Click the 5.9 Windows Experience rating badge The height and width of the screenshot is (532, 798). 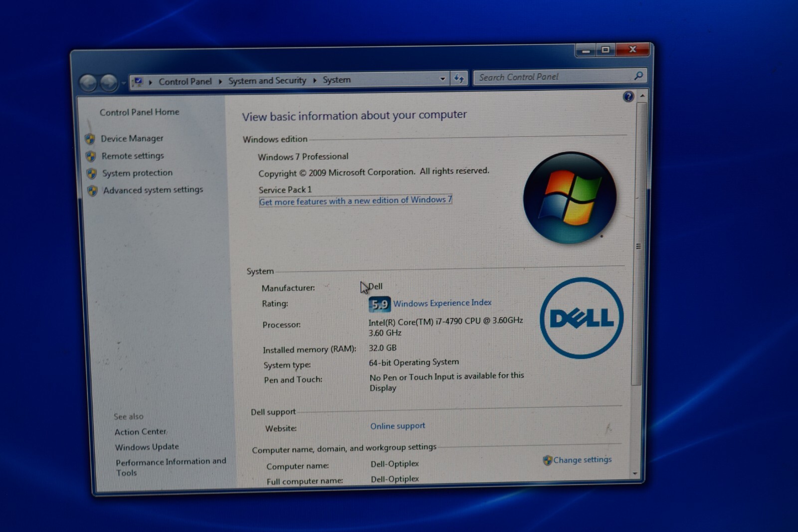[x=380, y=304]
